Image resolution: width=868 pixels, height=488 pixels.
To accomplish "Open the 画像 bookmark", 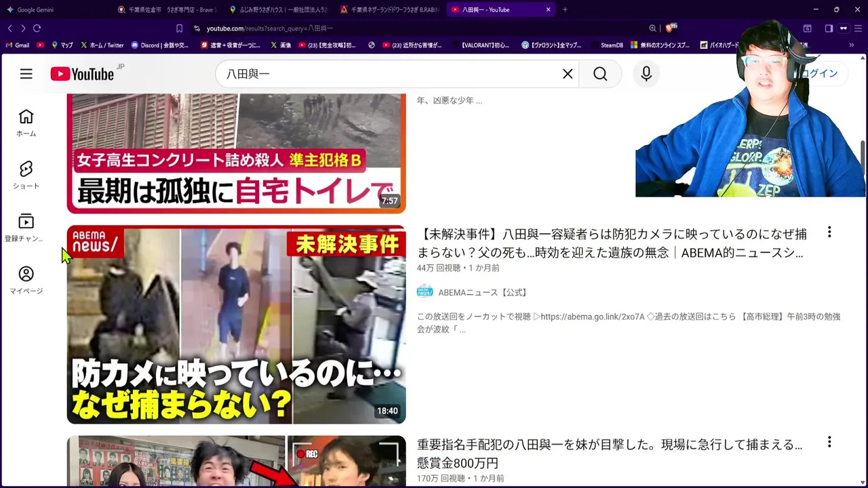I will 281,45.
